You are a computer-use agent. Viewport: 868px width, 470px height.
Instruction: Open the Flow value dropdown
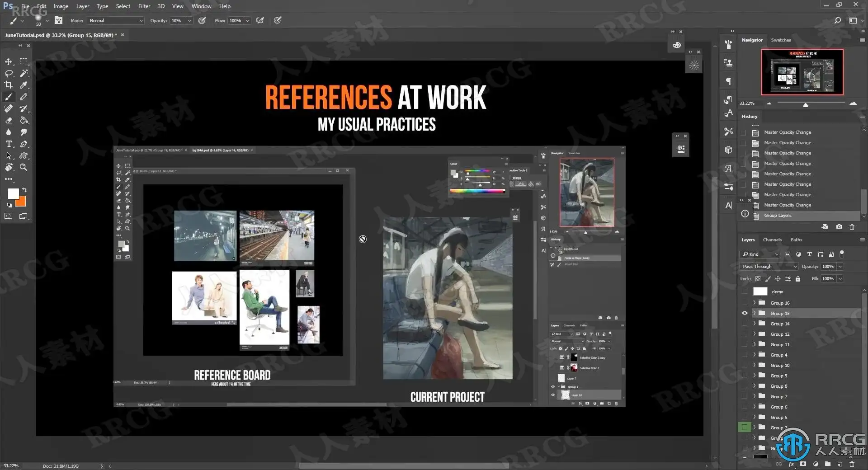[247, 20]
